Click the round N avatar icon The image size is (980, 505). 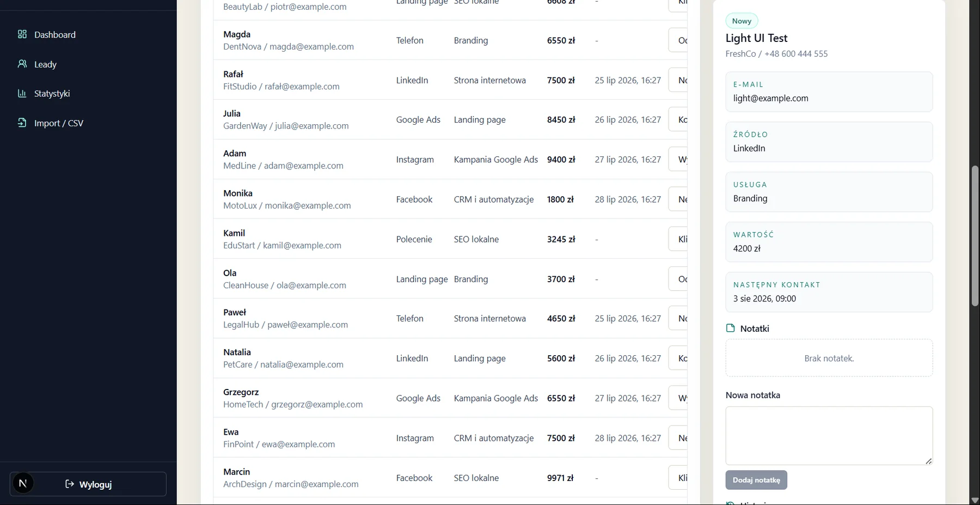pos(23,483)
